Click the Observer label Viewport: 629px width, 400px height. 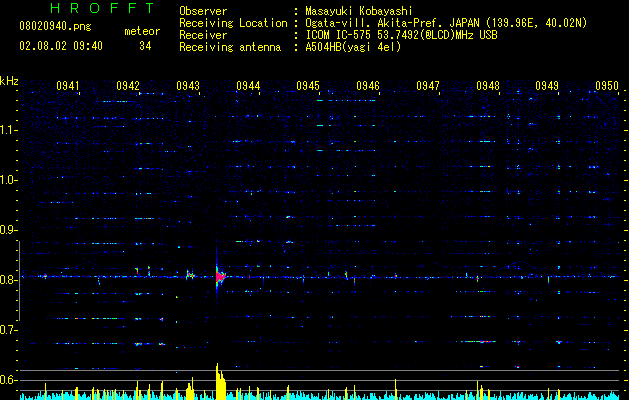203,11
